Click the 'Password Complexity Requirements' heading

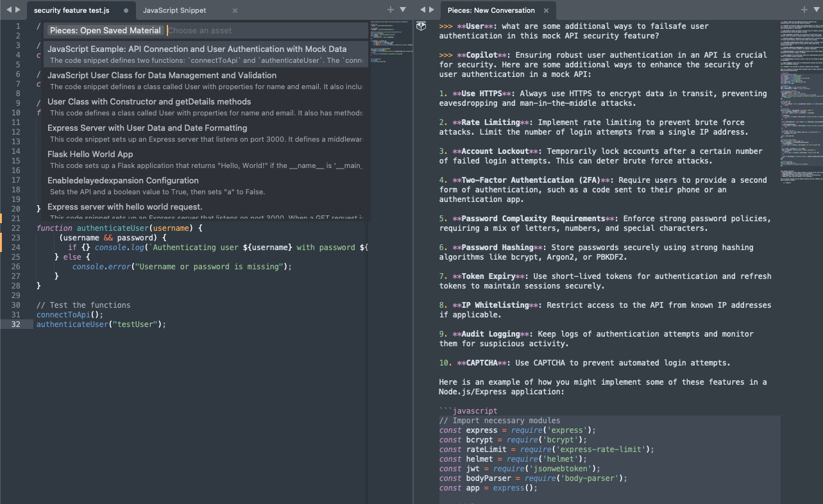(534, 219)
